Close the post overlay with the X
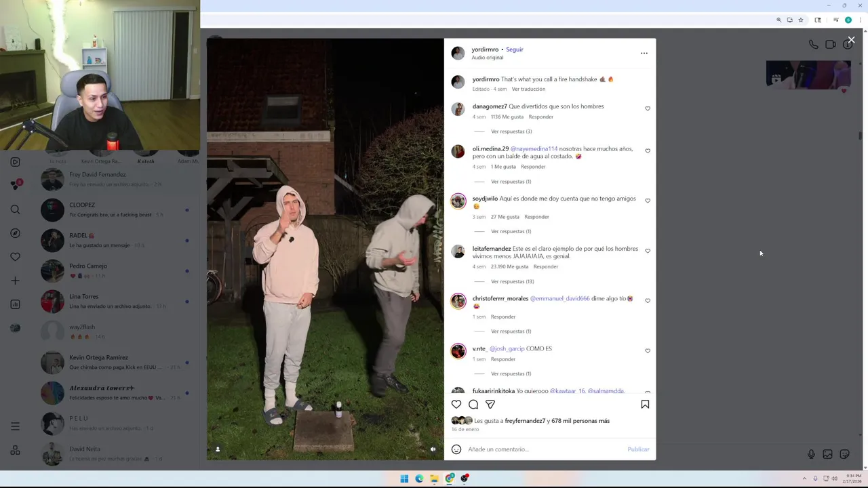Viewport: 868px width, 488px height. 851,40
